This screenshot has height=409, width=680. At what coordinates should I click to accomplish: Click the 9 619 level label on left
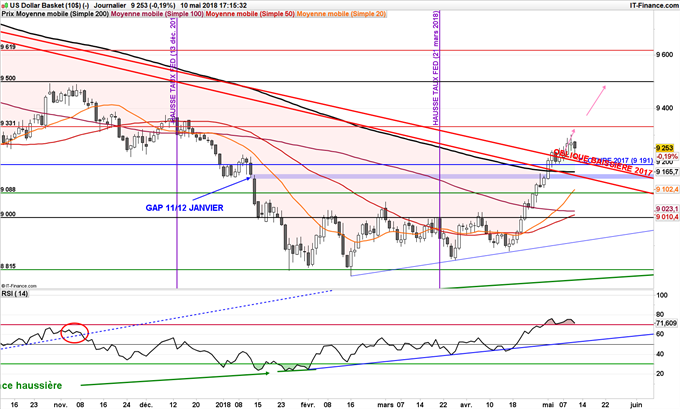point(8,47)
